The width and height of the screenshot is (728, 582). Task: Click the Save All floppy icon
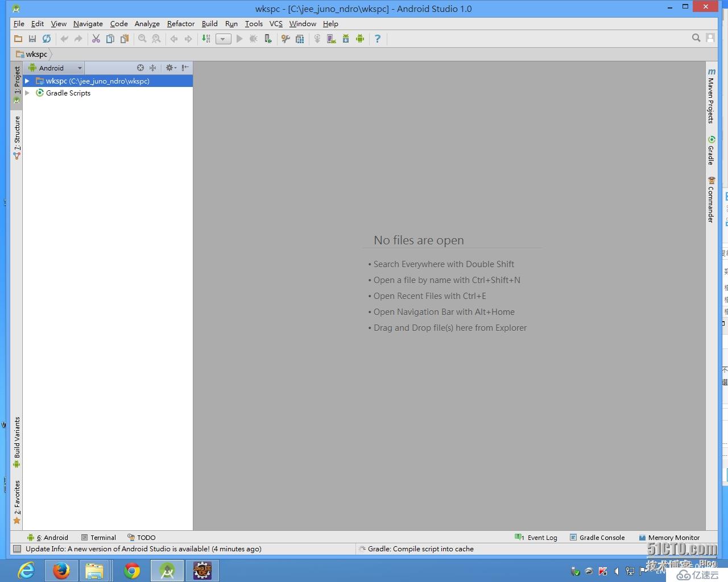pyautogui.click(x=32, y=39)
